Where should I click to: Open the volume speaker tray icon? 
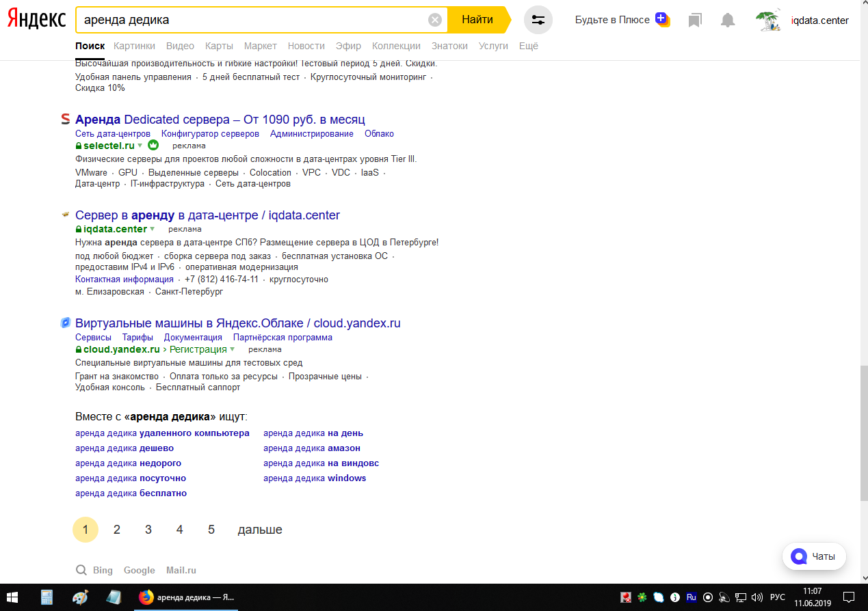click(x=757, y=597)
